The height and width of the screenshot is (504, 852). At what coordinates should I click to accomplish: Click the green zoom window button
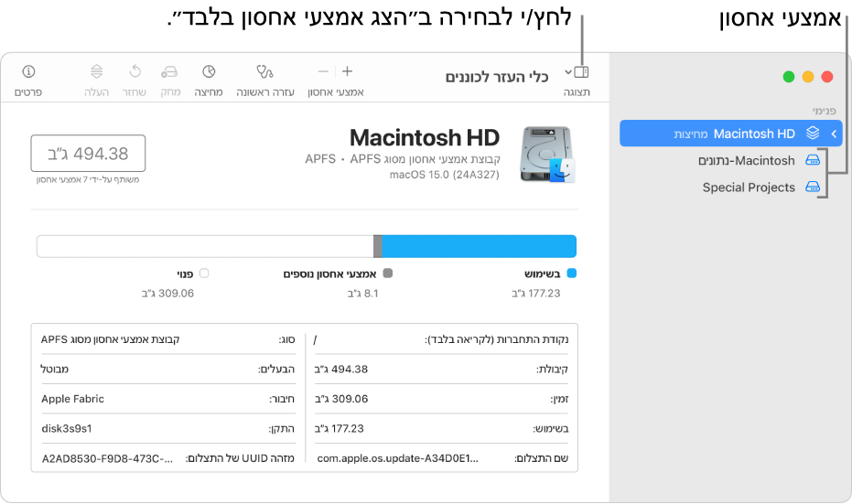789,77
